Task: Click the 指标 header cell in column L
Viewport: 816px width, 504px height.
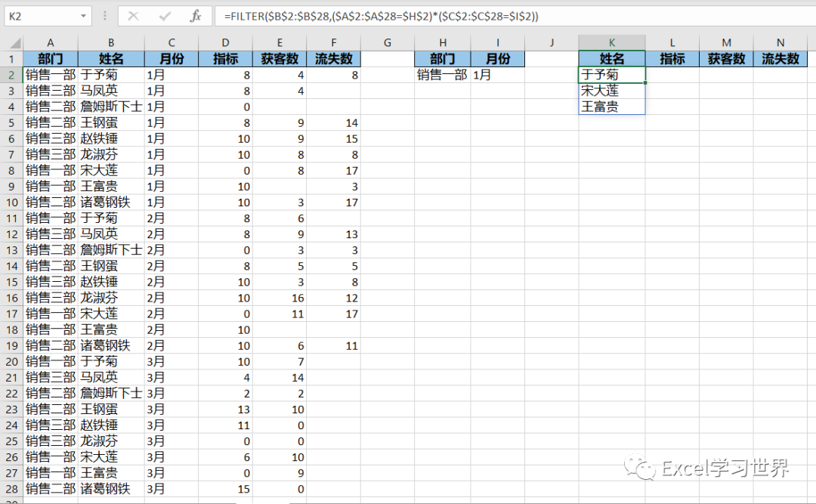Action: 672,59
